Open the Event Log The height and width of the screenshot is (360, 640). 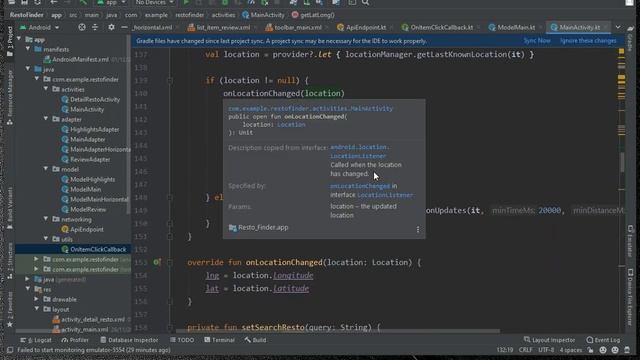[x=603, y=340]
